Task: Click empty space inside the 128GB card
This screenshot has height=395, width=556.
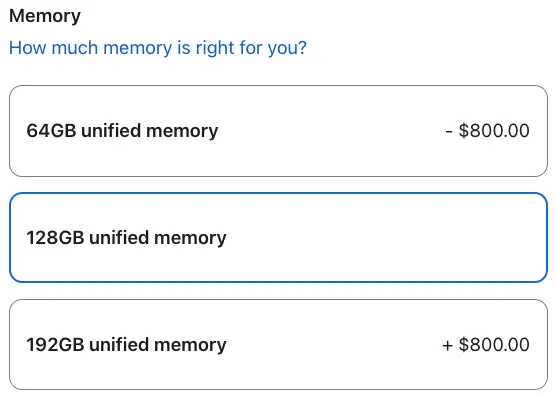Action: pyautogui.click(x=387, y=238)
